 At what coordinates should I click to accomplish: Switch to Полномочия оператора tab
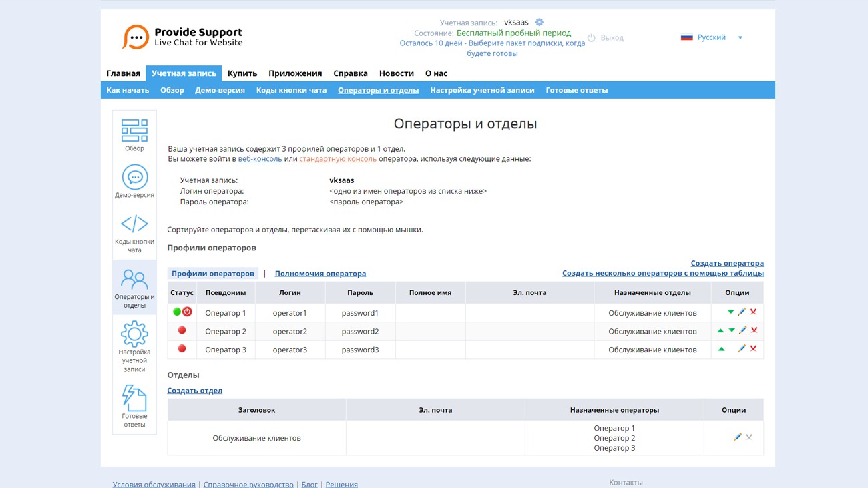(320, 274)
